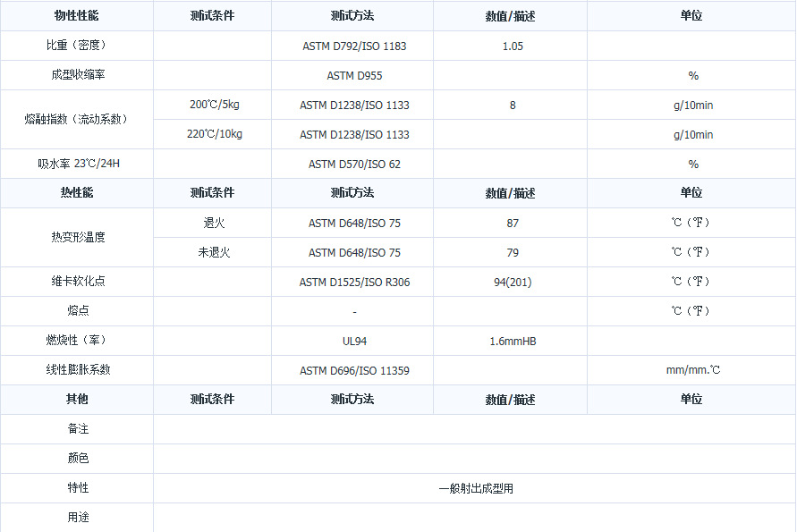The image size is (797, 532).
Task: Select the 220℃/10kg test condition cell
Action: [216, 134]
